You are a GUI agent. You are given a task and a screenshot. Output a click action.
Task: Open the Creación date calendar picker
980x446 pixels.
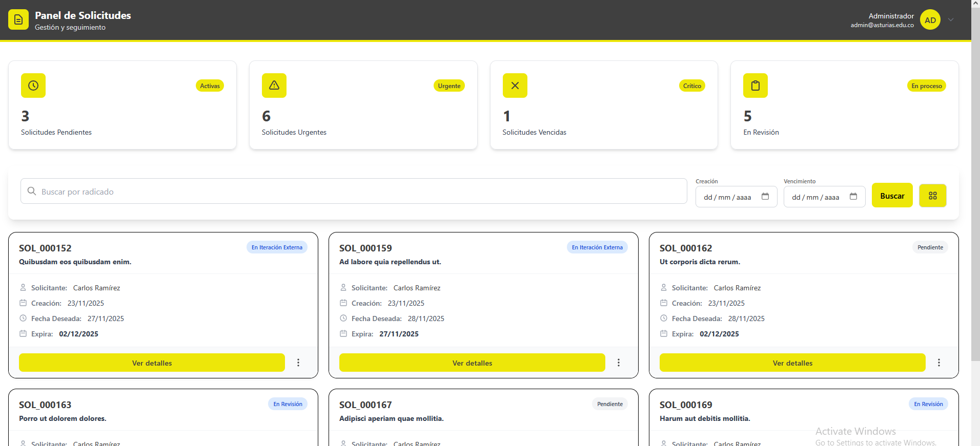(765, 197)
